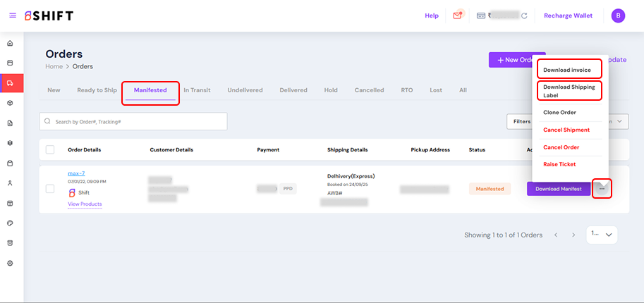The height and width of the screenshot is (303, 644).
Task: Click the home icon in the sidebar
Action: [10, 43]
